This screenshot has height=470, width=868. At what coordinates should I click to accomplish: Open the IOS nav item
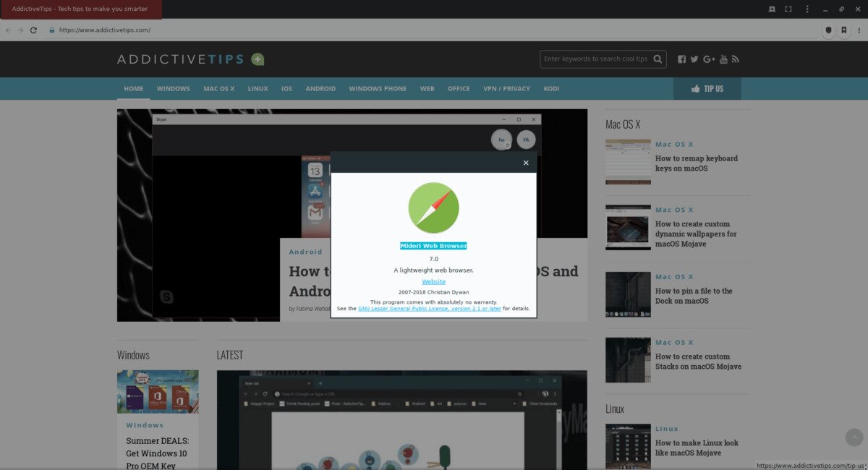click(x=287, y=88)
